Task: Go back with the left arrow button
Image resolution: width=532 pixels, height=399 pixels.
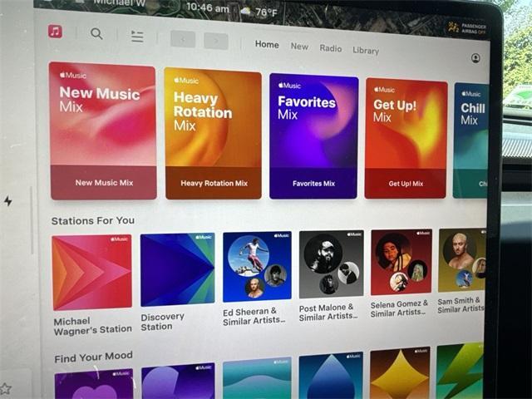Action: pyautogui.click(x=183, y=39)
